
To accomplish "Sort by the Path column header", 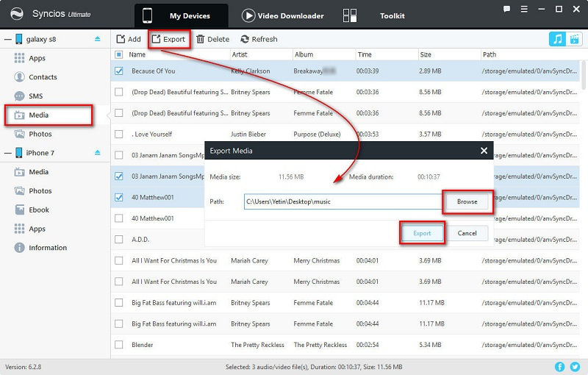I will pyautogui.click(x=490, y=54).
